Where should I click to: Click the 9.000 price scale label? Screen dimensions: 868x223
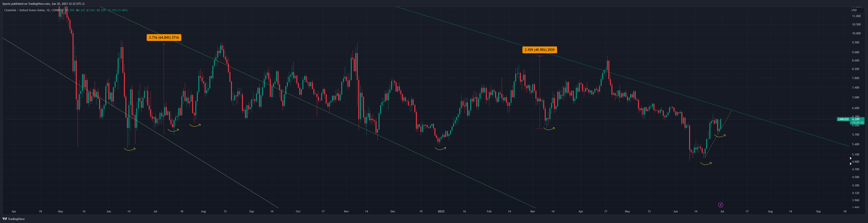(855, 52)
